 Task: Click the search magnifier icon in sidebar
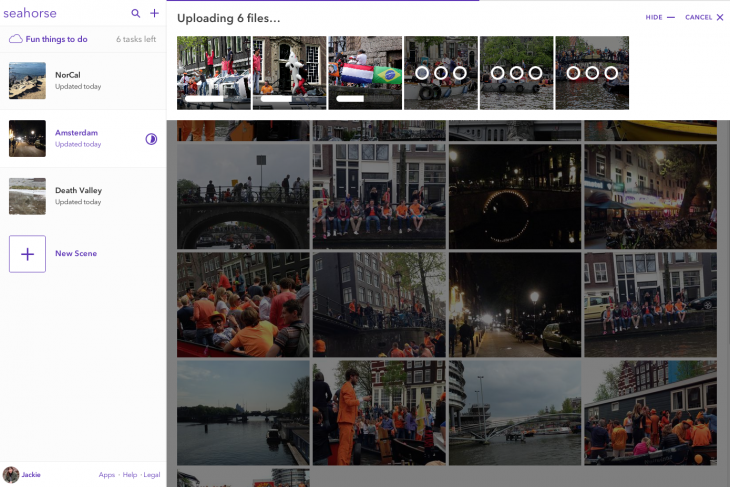click(x=136, y=14)
